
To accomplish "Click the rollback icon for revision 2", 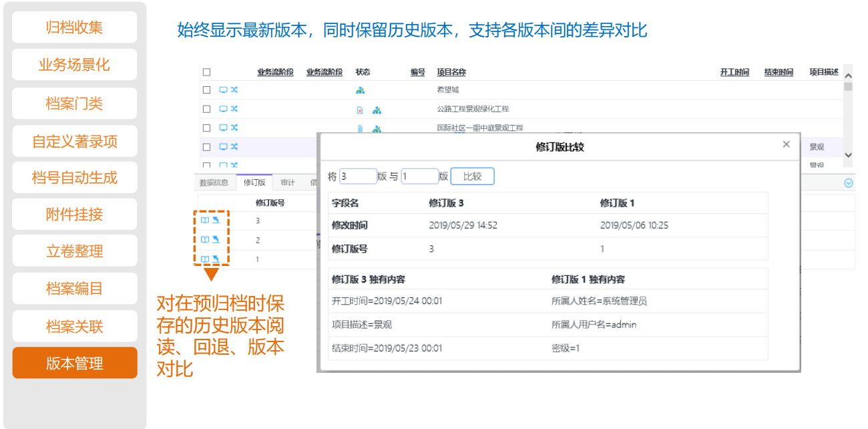I will [216, 239].
